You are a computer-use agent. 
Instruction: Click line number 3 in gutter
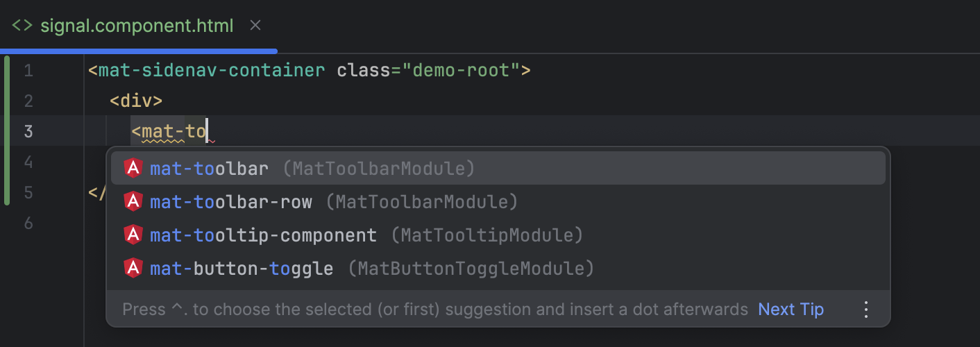pyautogui.click(x=28, y=131)
